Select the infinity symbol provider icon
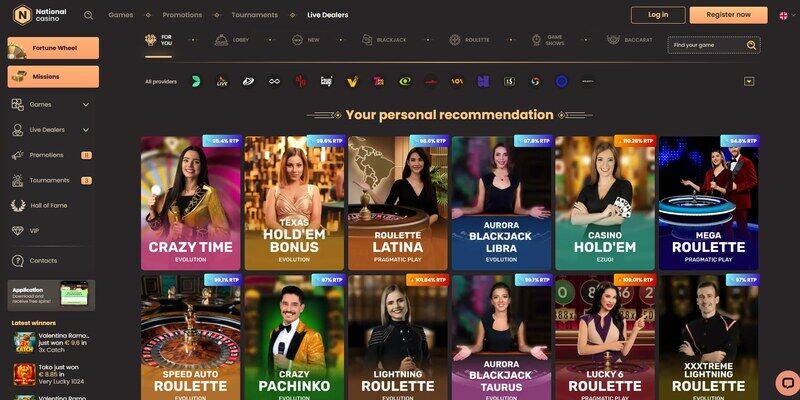 (274, 82)
